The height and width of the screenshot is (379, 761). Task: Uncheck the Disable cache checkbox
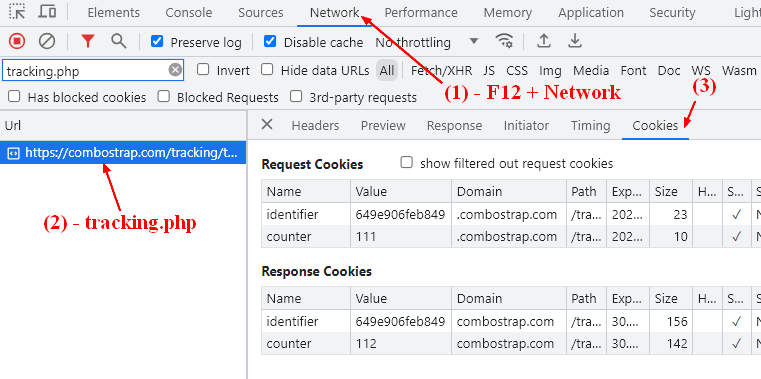point(270,42)
